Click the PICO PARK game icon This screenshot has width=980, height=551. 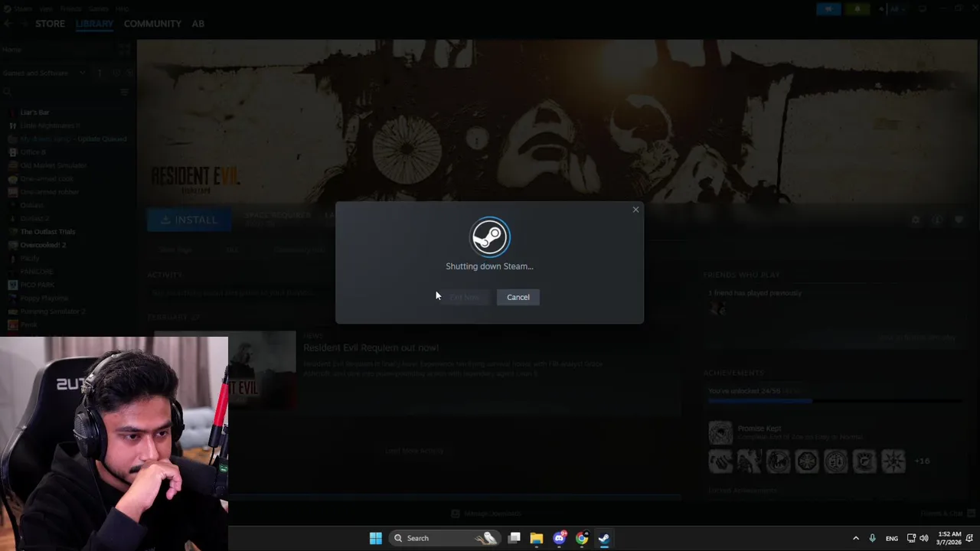pos(12,285)
